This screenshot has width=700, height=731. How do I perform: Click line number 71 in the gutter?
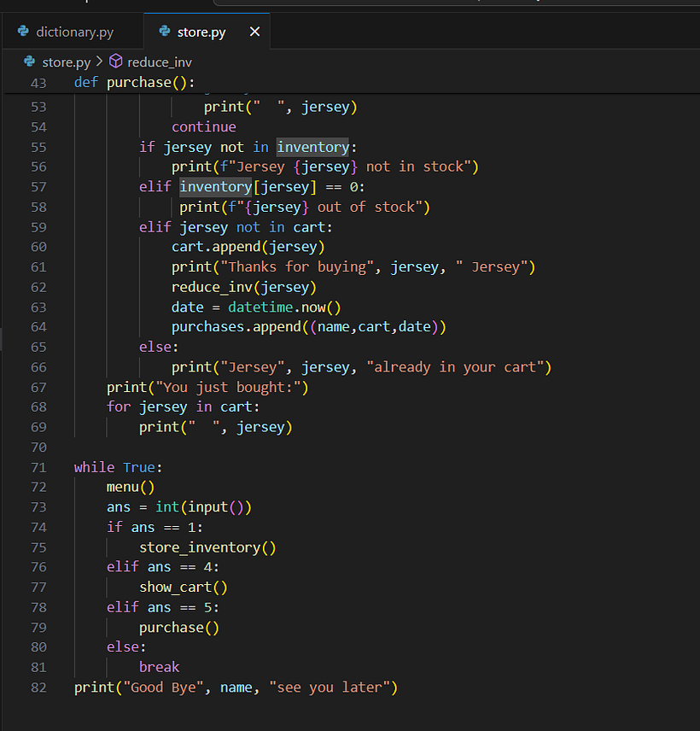pyautogui.click(x=38, y=467)
